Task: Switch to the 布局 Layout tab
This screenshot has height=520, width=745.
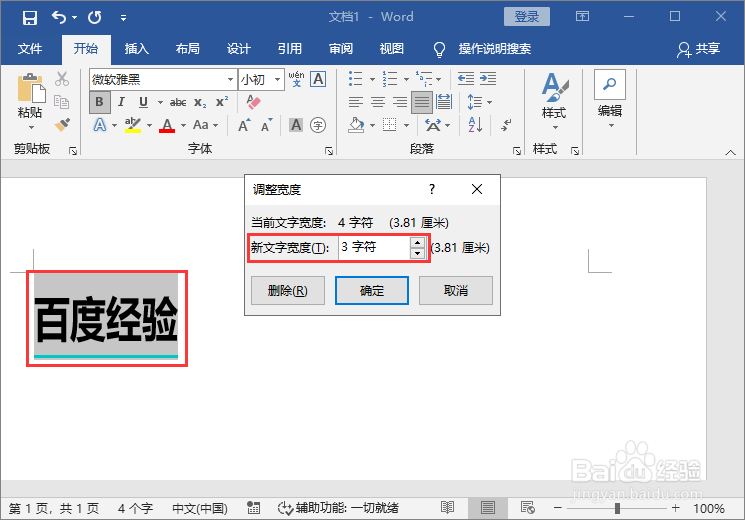Action: point(188,48)
